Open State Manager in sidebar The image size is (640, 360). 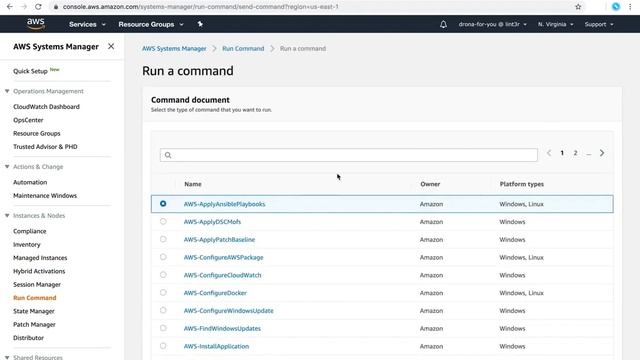pos(33,311)
